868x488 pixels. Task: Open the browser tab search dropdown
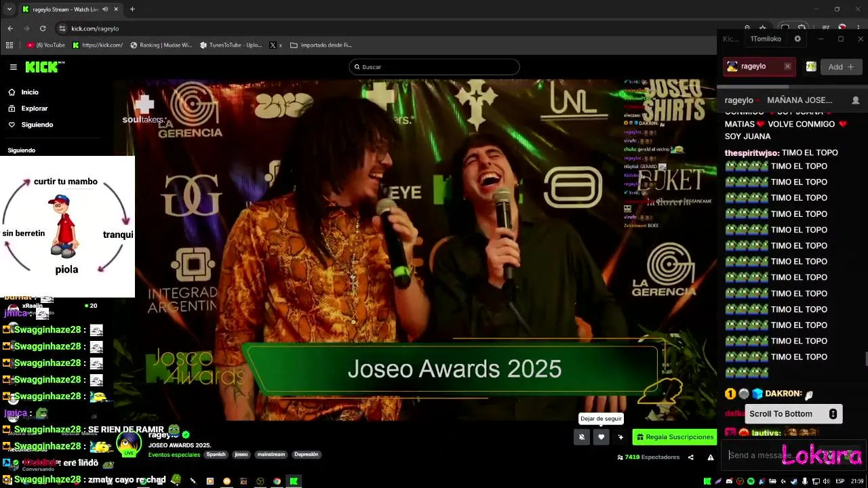tap(9, 9)
